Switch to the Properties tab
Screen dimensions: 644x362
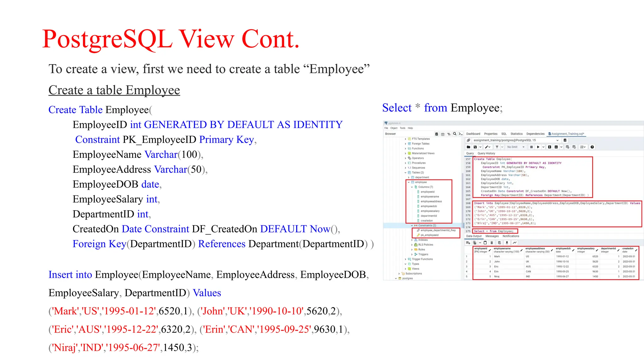[491, 134]
